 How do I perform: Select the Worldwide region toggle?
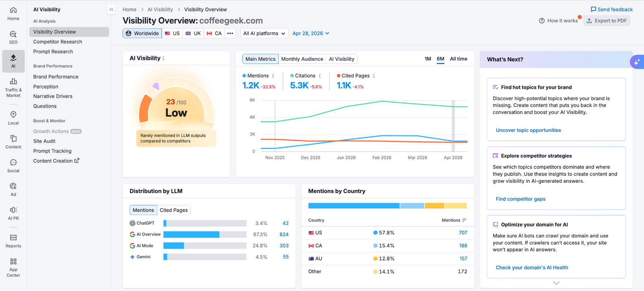click(x=142, y=33)
